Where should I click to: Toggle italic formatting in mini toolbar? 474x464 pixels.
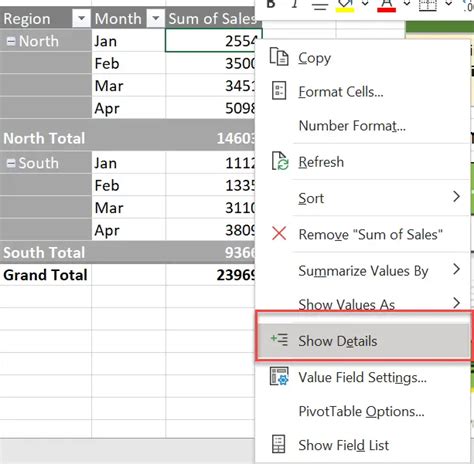[x=295, y=4]
